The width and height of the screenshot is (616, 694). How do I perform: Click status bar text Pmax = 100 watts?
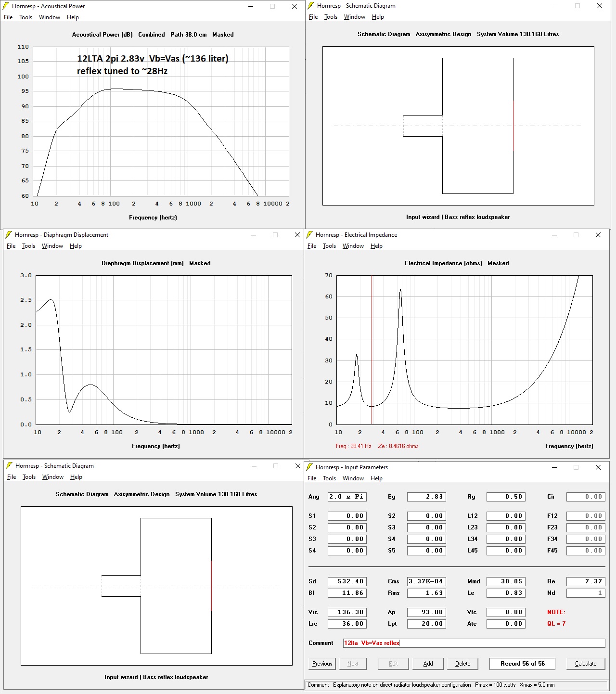point(495,685)
